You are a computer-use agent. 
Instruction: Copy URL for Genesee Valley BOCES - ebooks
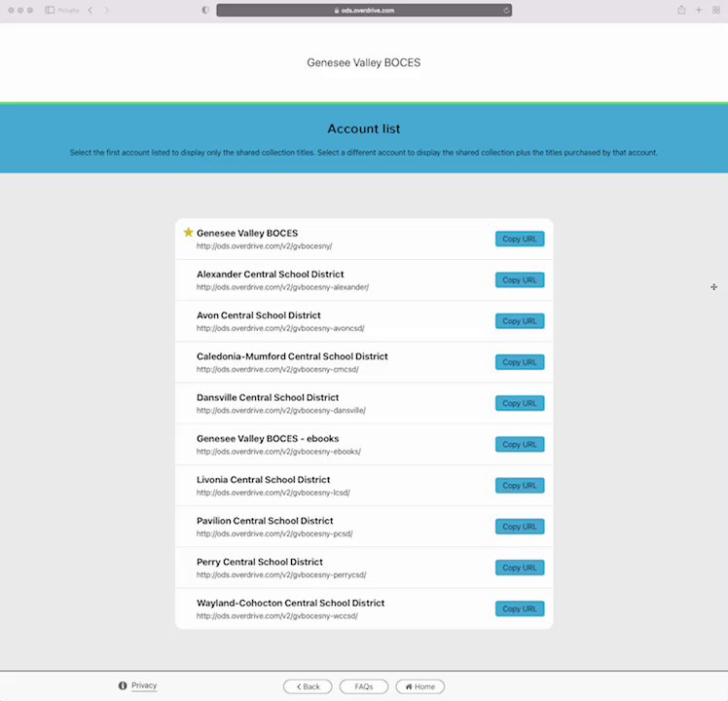520,445
